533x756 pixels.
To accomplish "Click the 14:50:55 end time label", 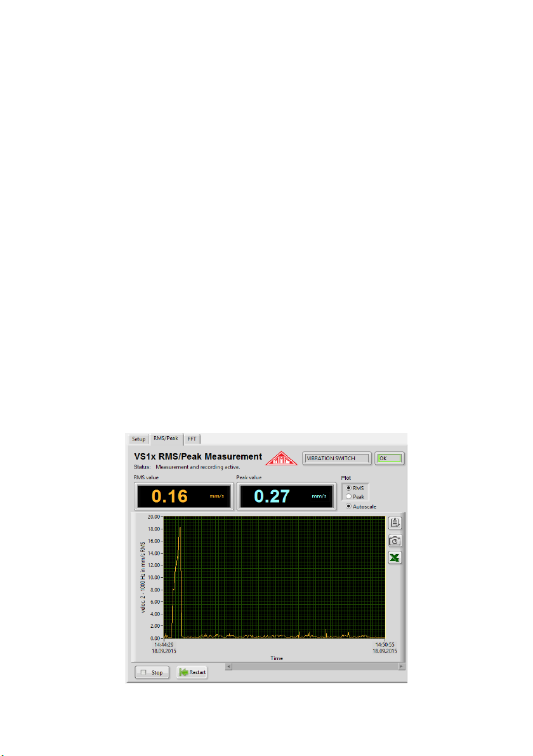I will click(x=385, y=645).
